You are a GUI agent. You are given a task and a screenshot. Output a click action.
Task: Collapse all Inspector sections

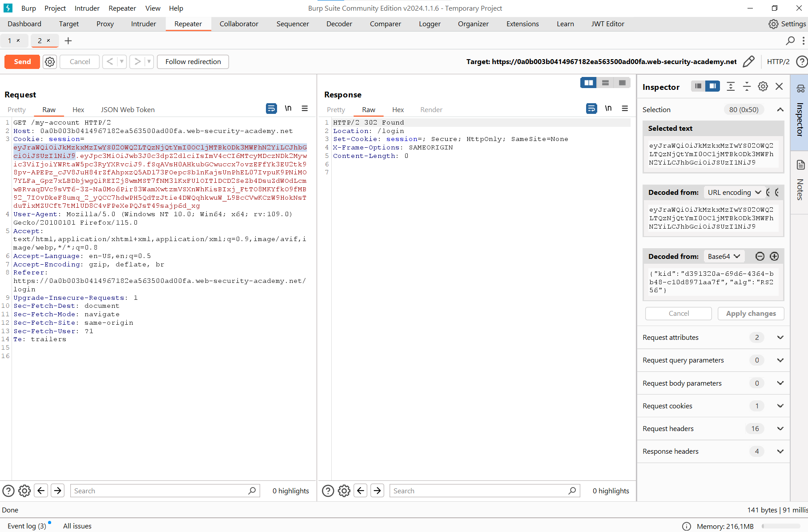(x=747, y=86)
